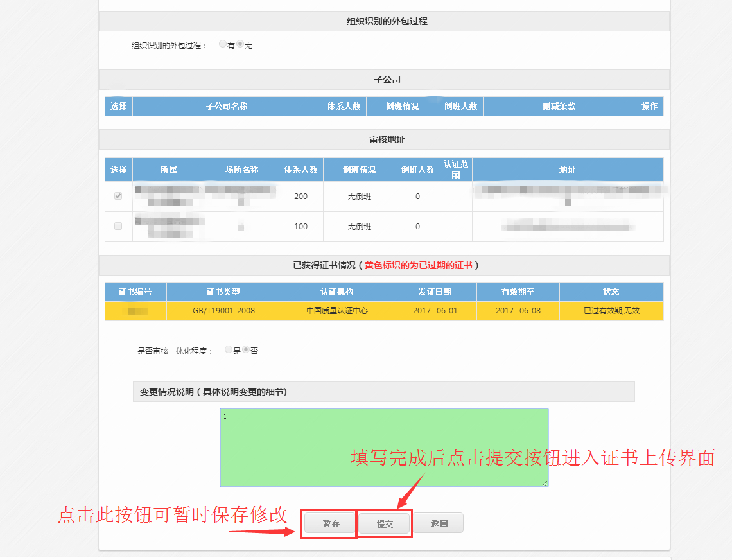This screenshot has height=560, width=732.
Task: Click the 中国质量认证中心 cell
Action: pos(337,311)
